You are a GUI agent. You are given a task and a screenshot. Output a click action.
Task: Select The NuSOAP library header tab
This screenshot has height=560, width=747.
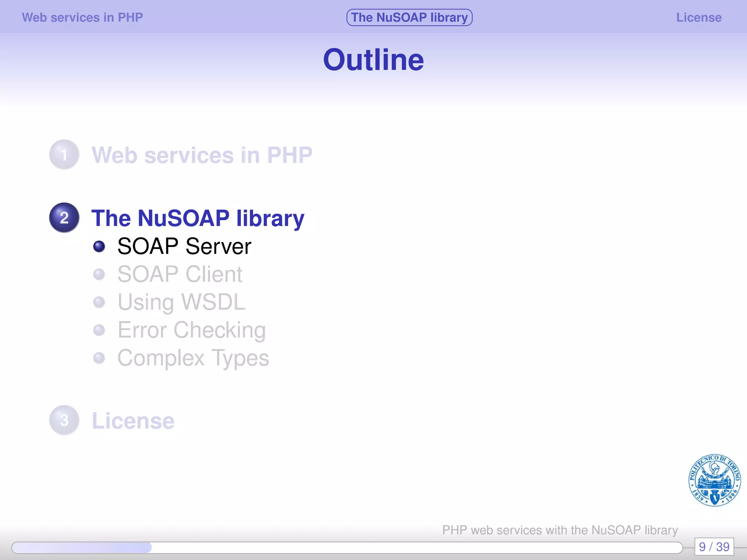[x=409, y=17]
